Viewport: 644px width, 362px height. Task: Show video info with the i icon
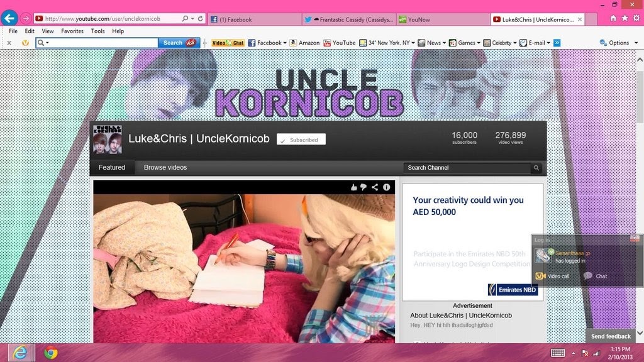tap(387, 187)
